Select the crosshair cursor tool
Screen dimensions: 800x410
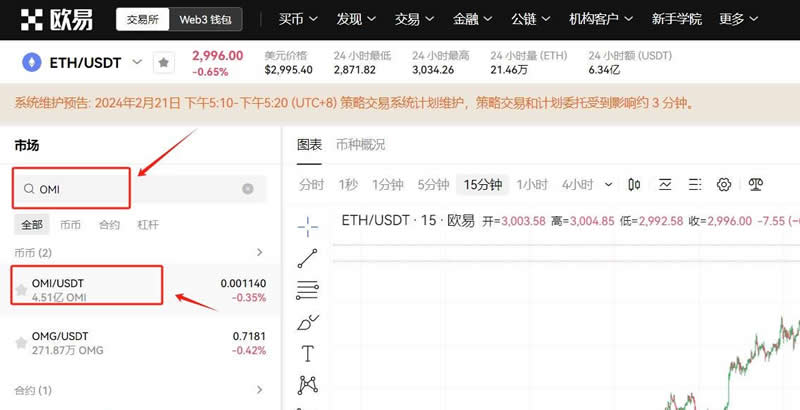click(x=307, y=225)
